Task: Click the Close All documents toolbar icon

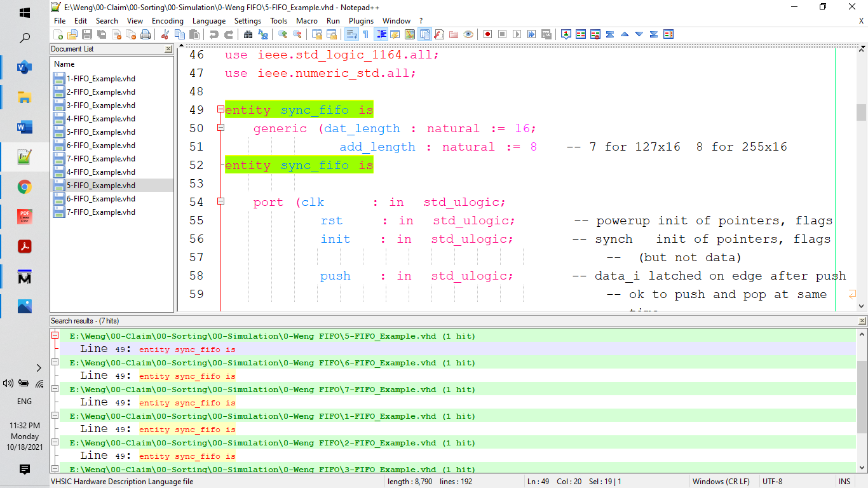Action: point(131,34)
